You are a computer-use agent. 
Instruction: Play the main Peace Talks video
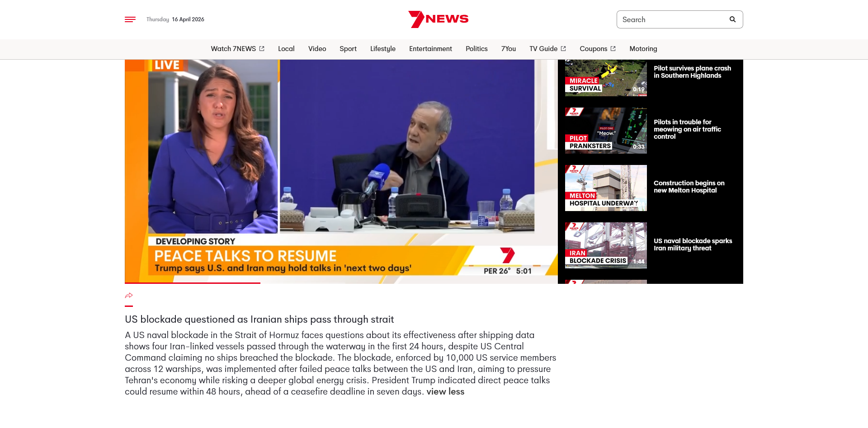(x=341, y=171)
